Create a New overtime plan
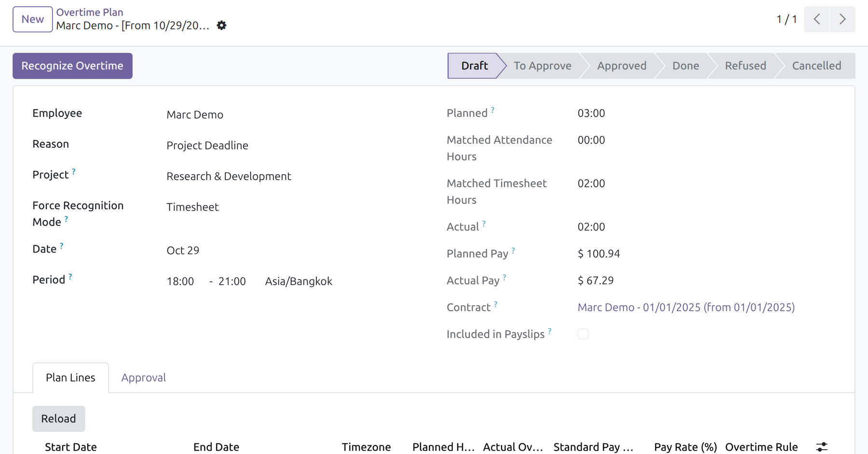 point(33,19)
